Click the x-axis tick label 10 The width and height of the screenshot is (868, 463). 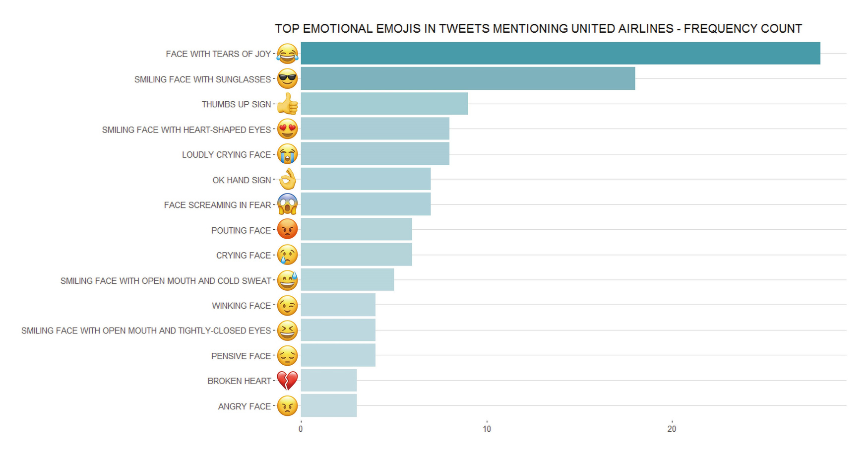coord(487,429)
